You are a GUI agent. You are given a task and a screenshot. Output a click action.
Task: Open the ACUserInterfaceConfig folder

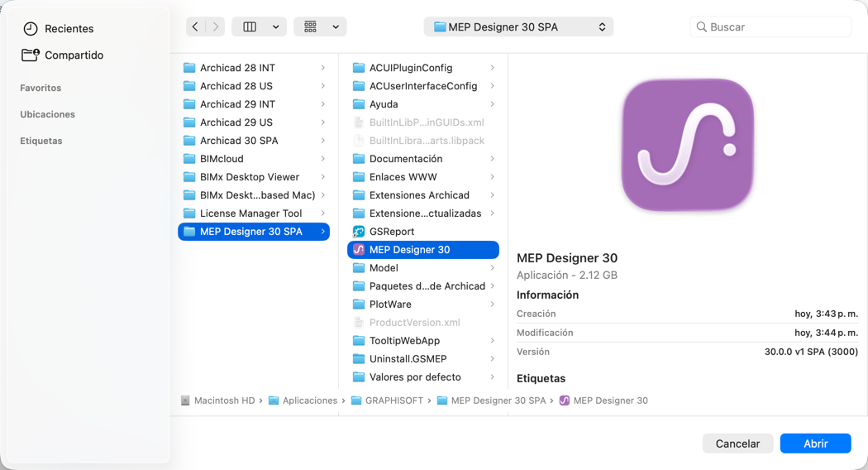pyautogui.click(x=423, y=86)
